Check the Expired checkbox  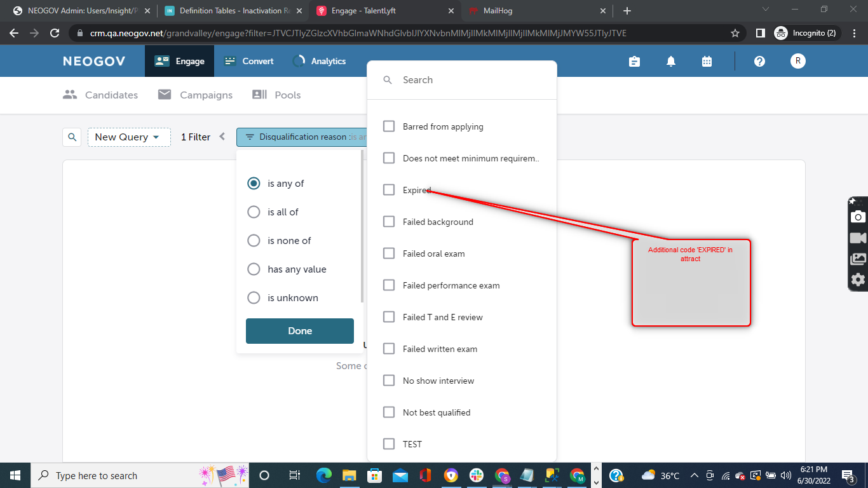(389, 190)
